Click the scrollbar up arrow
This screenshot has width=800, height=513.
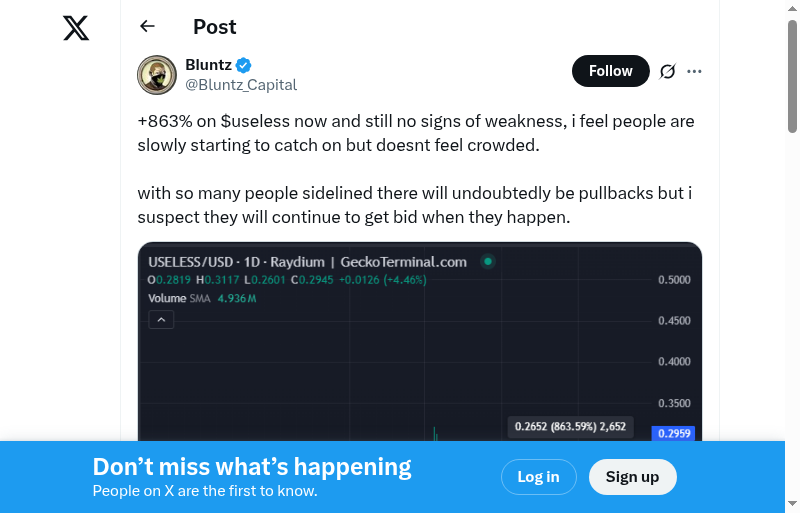[x=792, y=9]
